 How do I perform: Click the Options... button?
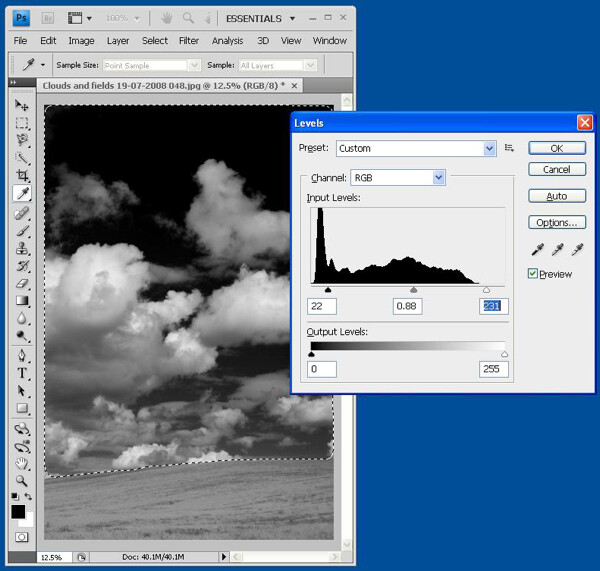tap(557, 223)
